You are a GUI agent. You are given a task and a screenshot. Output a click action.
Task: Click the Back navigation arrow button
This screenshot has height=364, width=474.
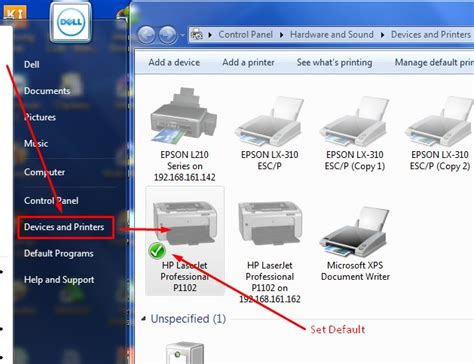click(x=146, y=35)
